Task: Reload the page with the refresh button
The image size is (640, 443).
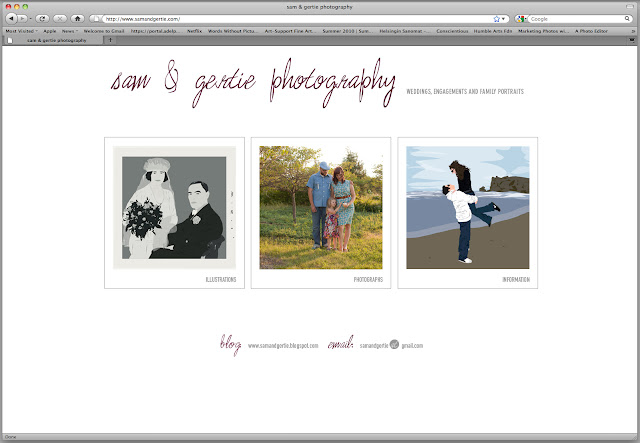Action: [42, 18]
